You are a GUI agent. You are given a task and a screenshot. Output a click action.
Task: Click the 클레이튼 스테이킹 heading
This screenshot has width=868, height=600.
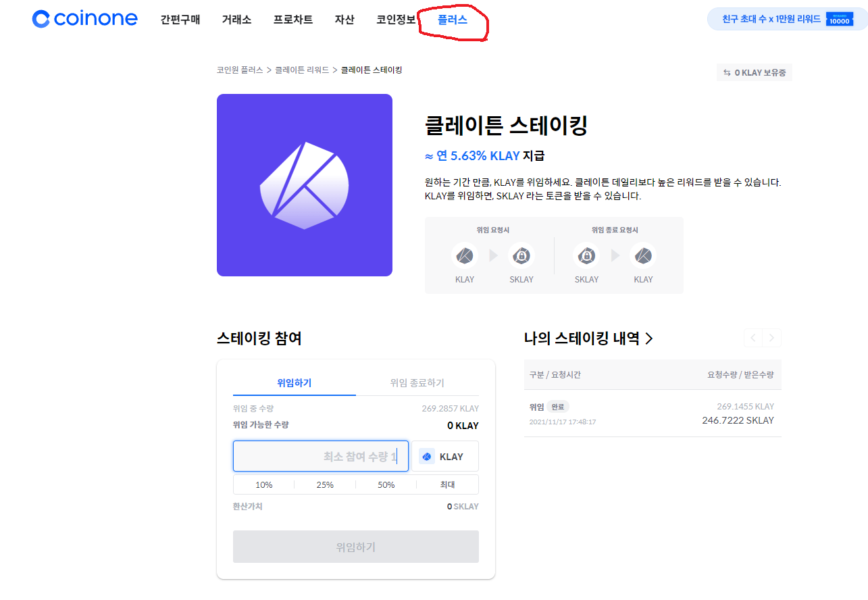[x=506, y=125]
